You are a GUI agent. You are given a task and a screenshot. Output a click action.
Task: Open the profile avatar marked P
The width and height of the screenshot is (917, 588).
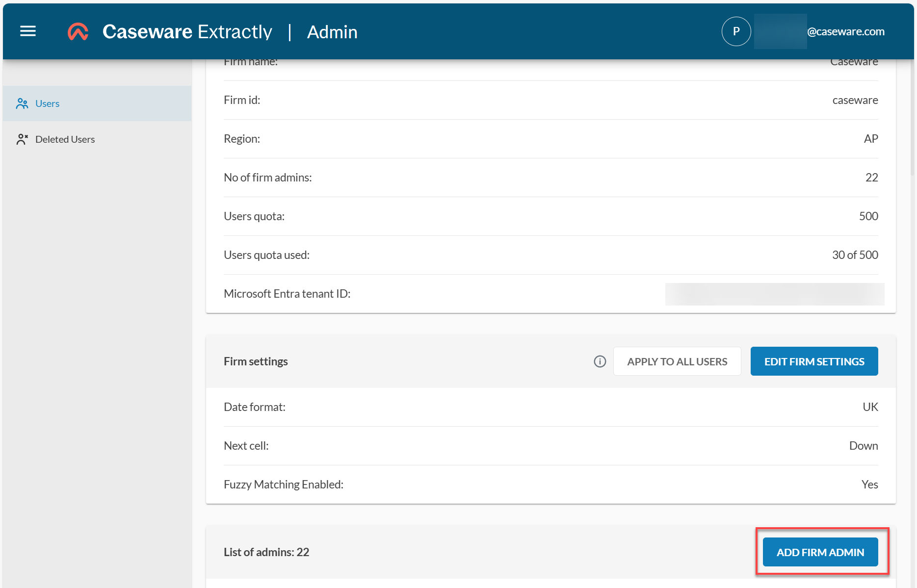[x=736, y=31]
